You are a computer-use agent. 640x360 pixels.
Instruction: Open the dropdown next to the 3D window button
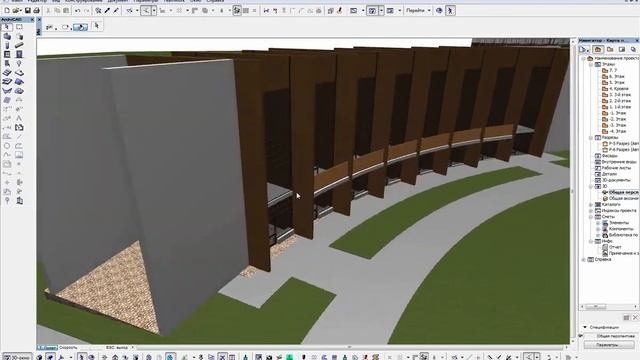381,11
